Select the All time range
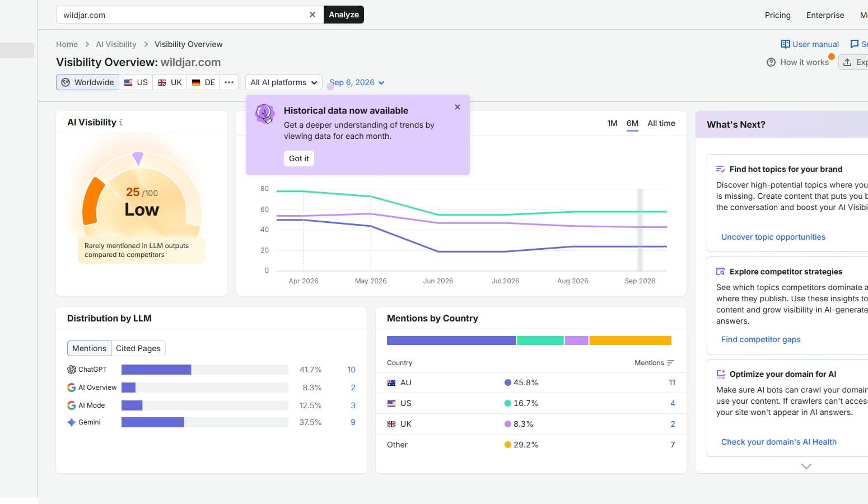This screenshot has height=504, width=868. tap(661, 123)
